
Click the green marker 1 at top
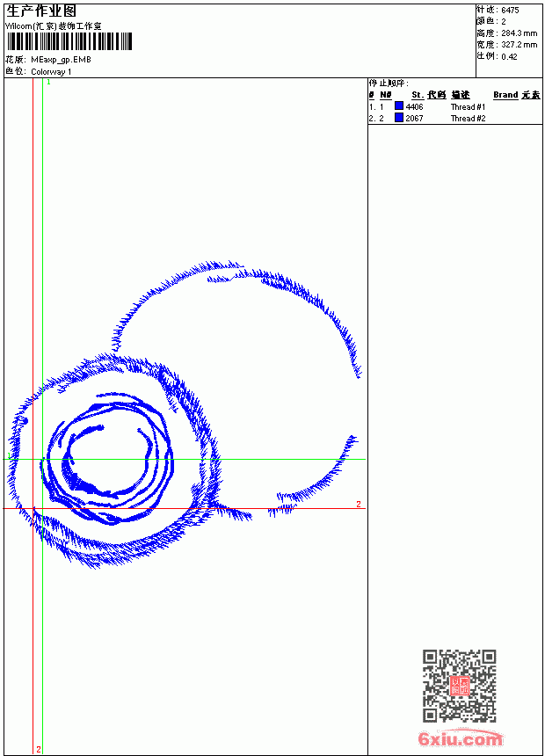pyautogui.click(x=48, y=83)
